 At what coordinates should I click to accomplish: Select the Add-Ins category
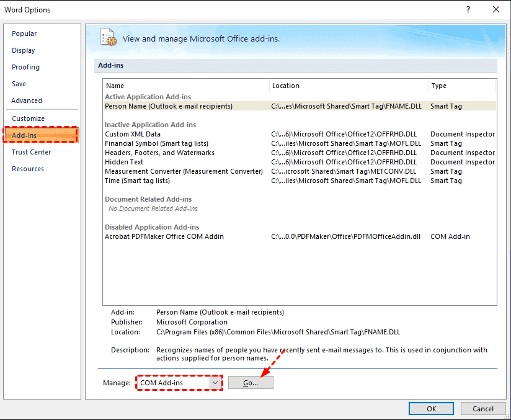41,135
